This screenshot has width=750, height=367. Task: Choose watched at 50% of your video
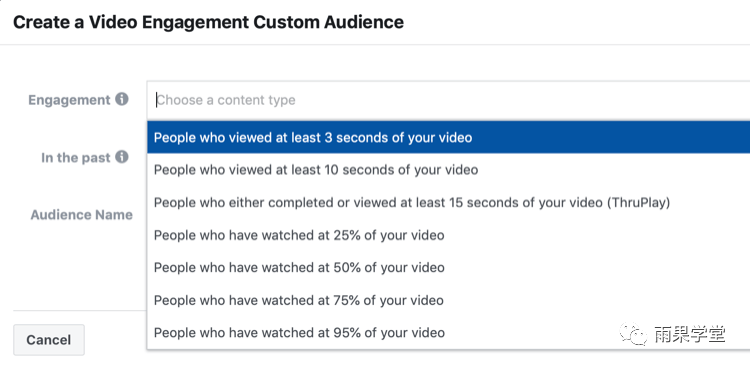click(x=448, y=267)
